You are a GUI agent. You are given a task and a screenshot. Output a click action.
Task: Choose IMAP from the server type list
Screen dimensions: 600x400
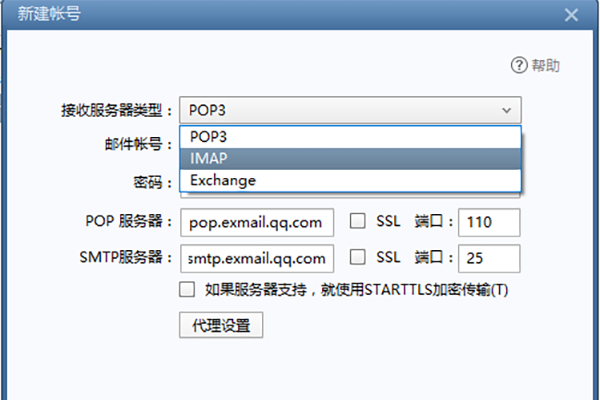(350, 158)
